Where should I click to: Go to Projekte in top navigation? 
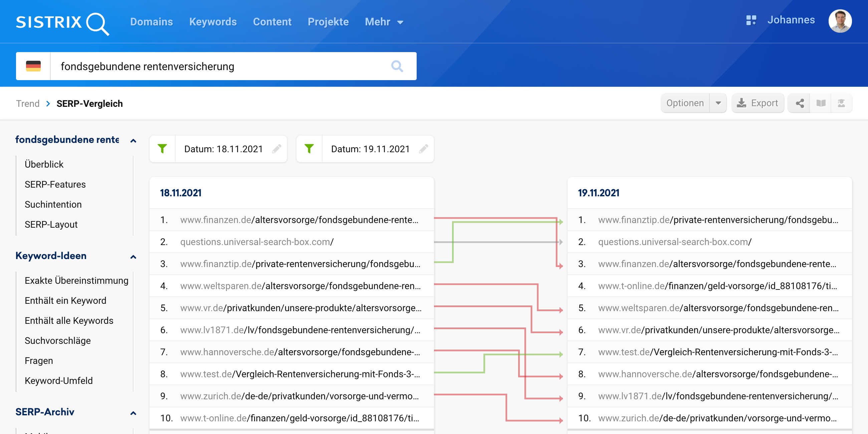[328, 22]
